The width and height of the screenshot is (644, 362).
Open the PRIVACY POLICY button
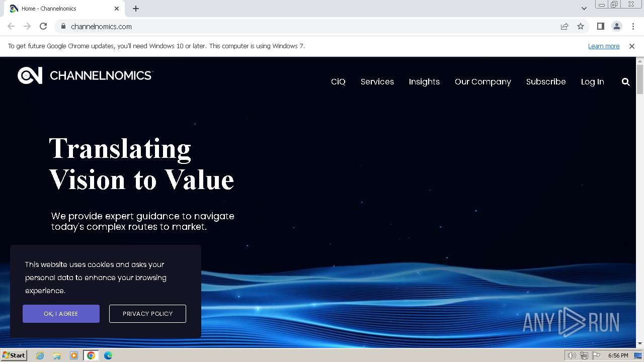(x=147, y=314)
